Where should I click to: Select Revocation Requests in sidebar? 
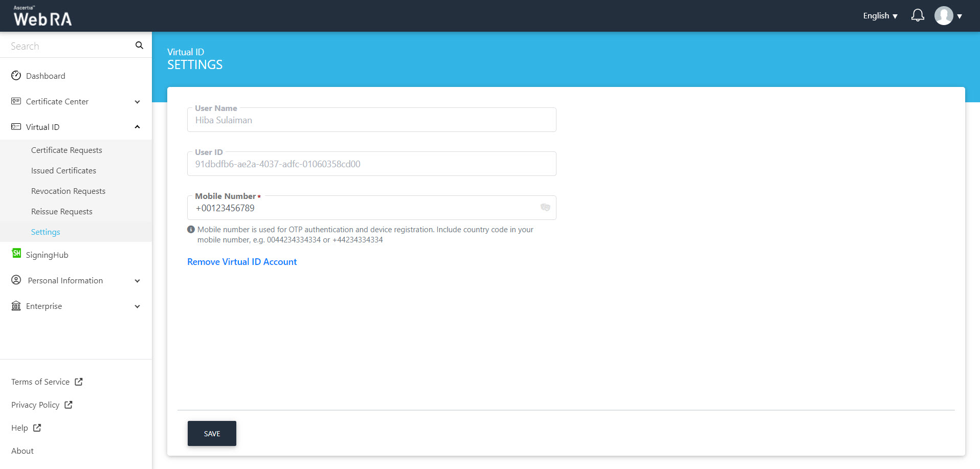pos(68,191)
